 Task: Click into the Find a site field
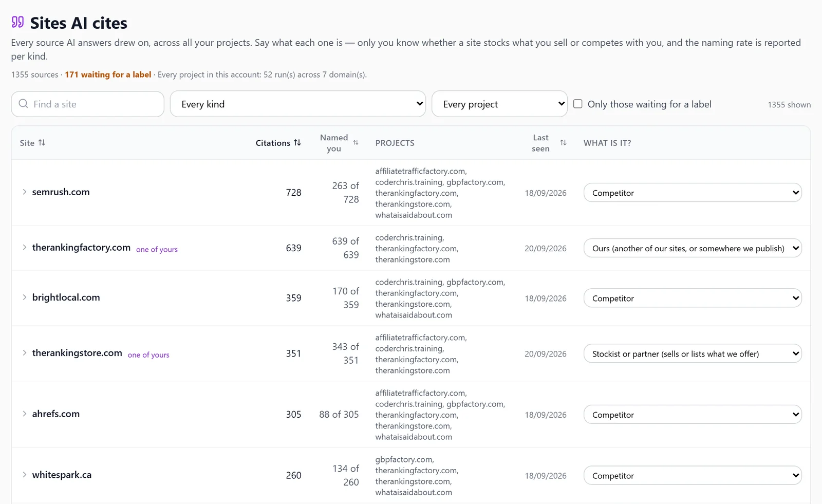[88, 104]
